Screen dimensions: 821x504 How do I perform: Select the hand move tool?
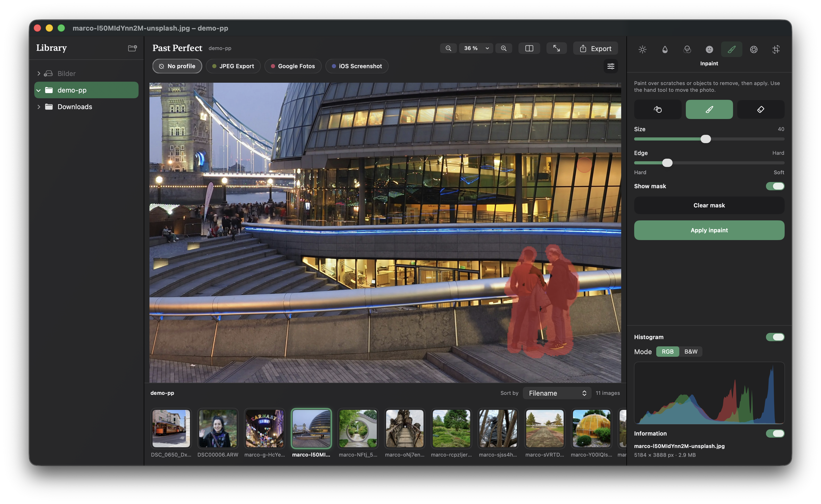point(658,109)
